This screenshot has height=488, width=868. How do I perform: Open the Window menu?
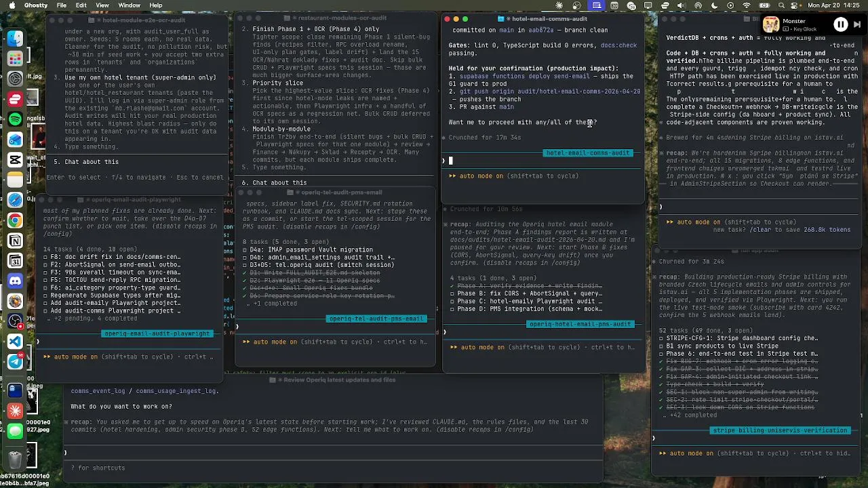pos(129,5)
